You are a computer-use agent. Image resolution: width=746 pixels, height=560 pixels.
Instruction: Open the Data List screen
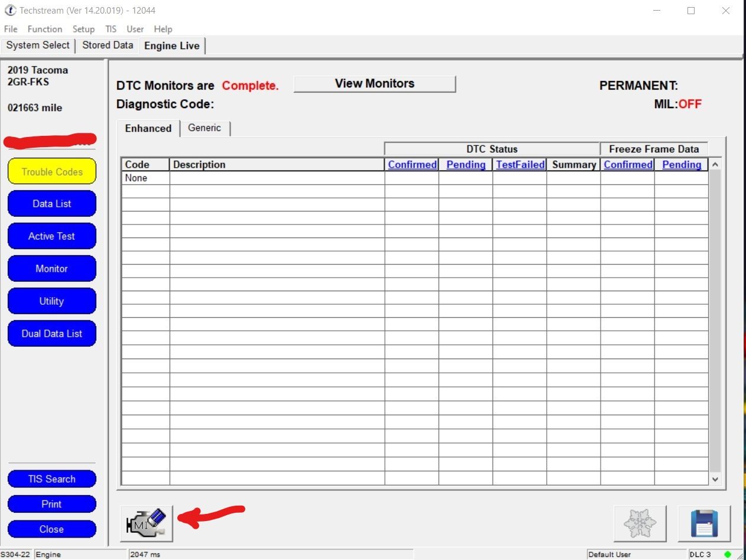(x=52, y=204)
